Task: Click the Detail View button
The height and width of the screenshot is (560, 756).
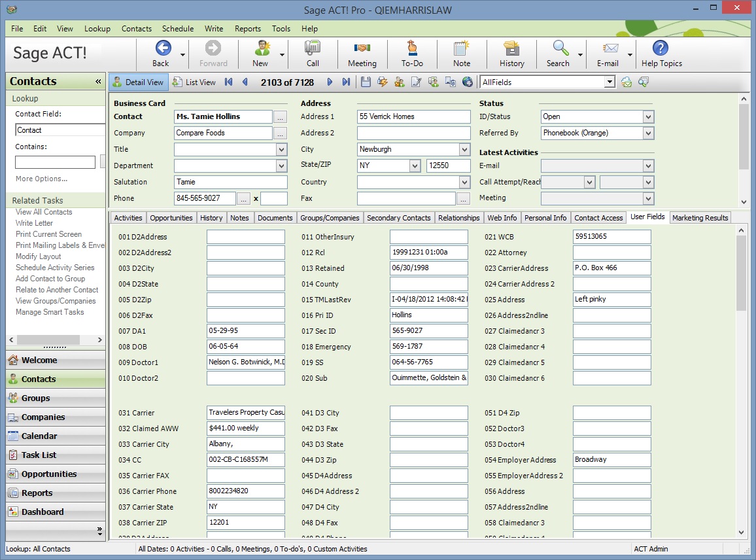Action: click(139, 82)
